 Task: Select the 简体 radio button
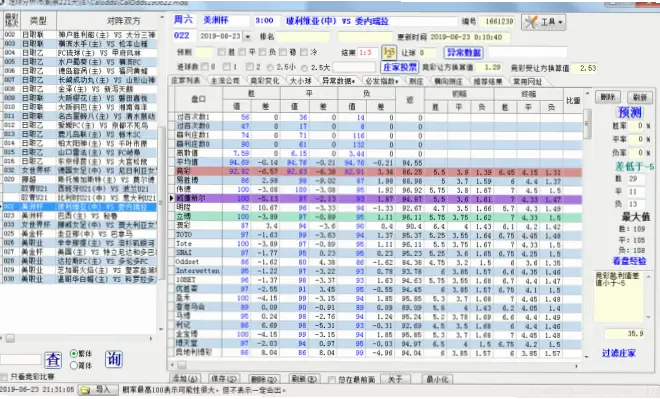click(x=74, y=365)
